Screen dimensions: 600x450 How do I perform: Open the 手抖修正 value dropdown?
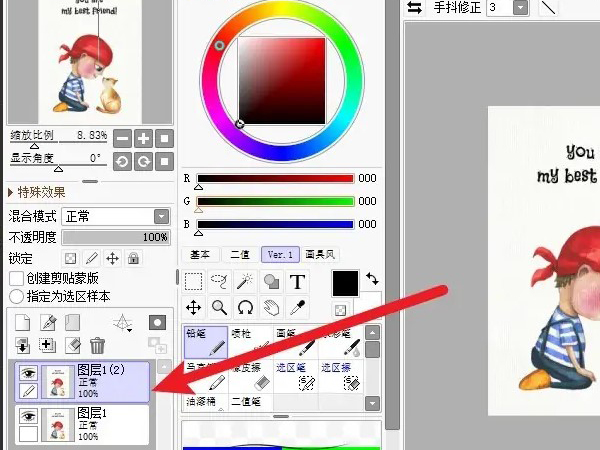coord(520,7)
